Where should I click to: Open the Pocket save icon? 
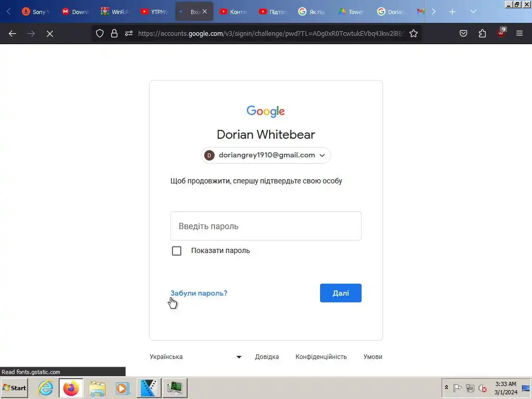463,33
